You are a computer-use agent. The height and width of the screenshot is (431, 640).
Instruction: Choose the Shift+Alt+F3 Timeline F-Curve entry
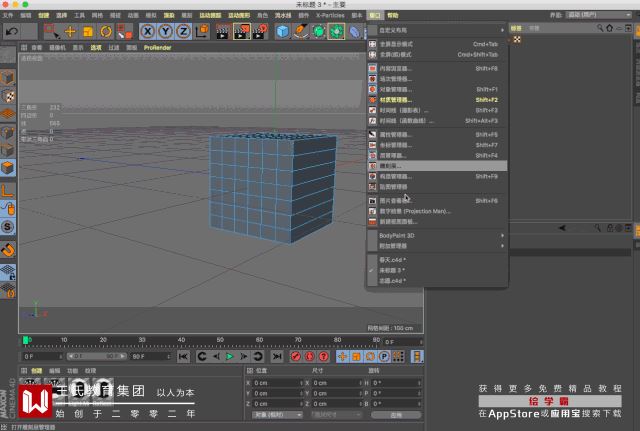pos(437,121)
